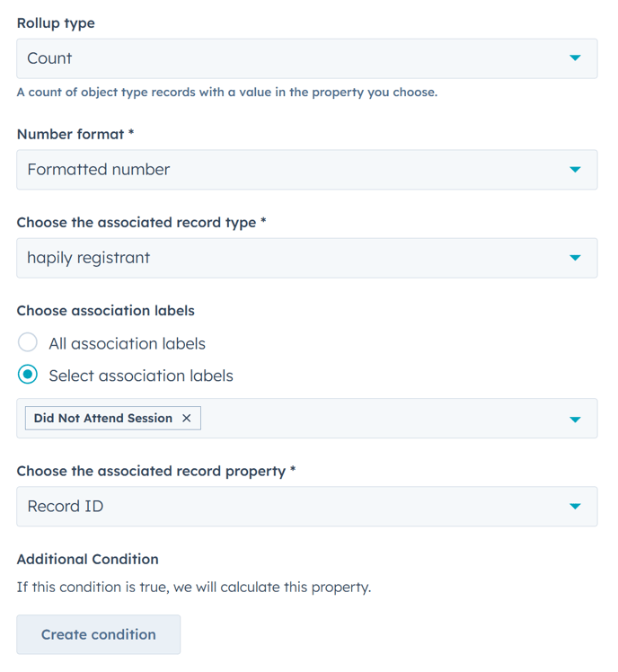The image size is (618, 672).
Task: Click the caret arrow beside 'hapily registrant'
Action: [575, 258]
